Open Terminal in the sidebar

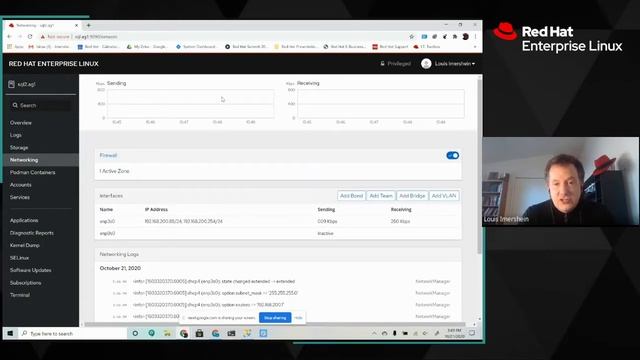click(x=20, y=295)
